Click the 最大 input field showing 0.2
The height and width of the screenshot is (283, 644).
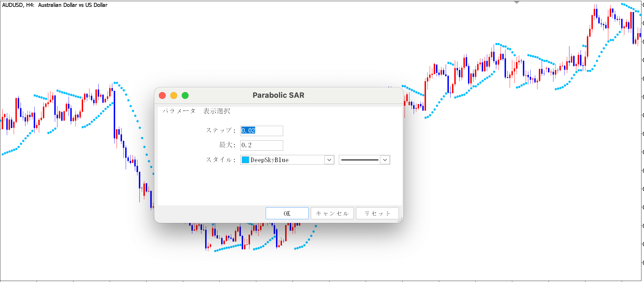[261, 145]
